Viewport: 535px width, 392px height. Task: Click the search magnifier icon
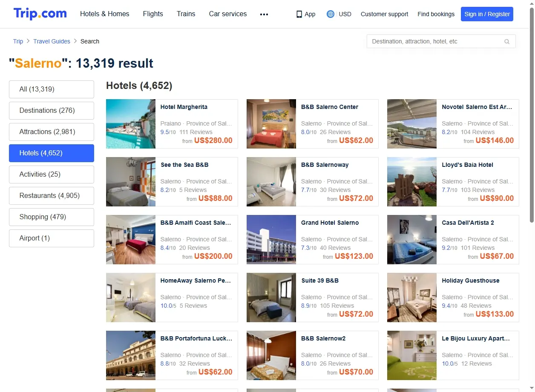(x=507, y=42)
